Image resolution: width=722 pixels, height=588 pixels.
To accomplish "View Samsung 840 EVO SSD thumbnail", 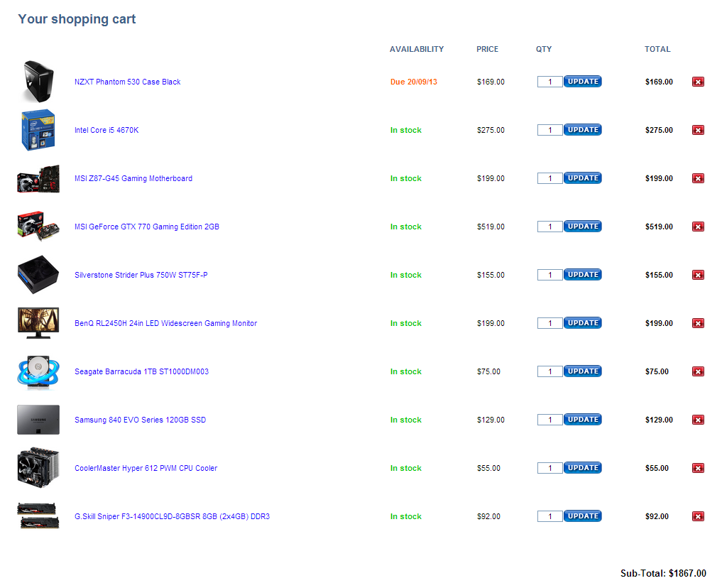I will click(x=38, y=420).
